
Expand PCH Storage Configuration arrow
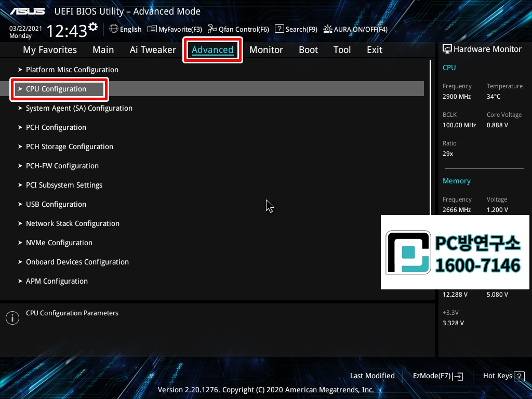[20, 147]
